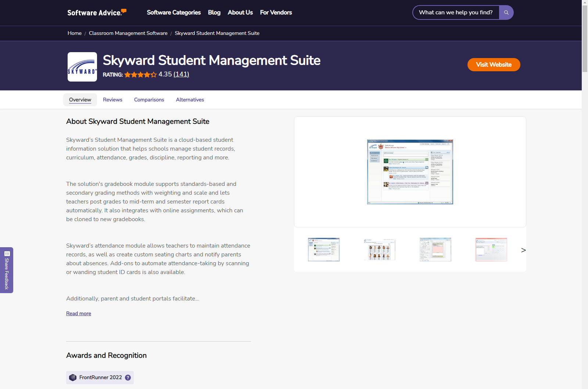Click the search magnifier button
Image resolution: width=588 pixels, height=389 pixels.
506,12
